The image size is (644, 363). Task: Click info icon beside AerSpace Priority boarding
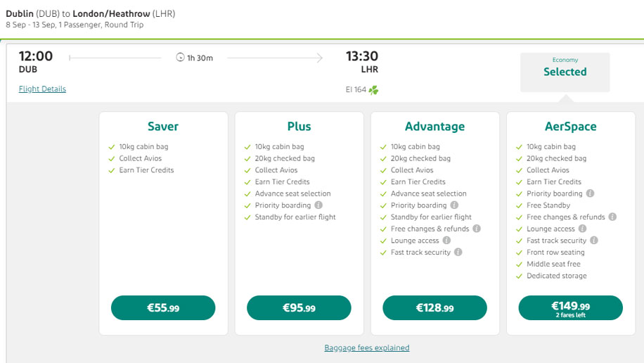click(x=590, y=193)
